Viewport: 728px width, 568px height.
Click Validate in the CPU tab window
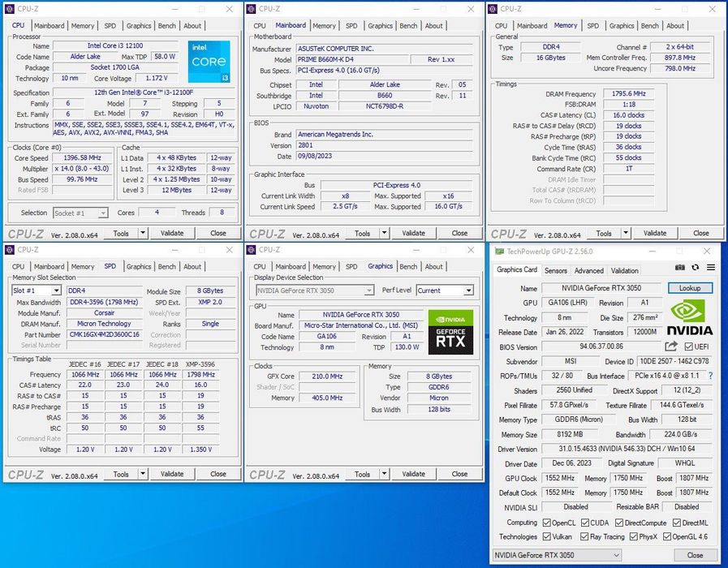(172, 233)
